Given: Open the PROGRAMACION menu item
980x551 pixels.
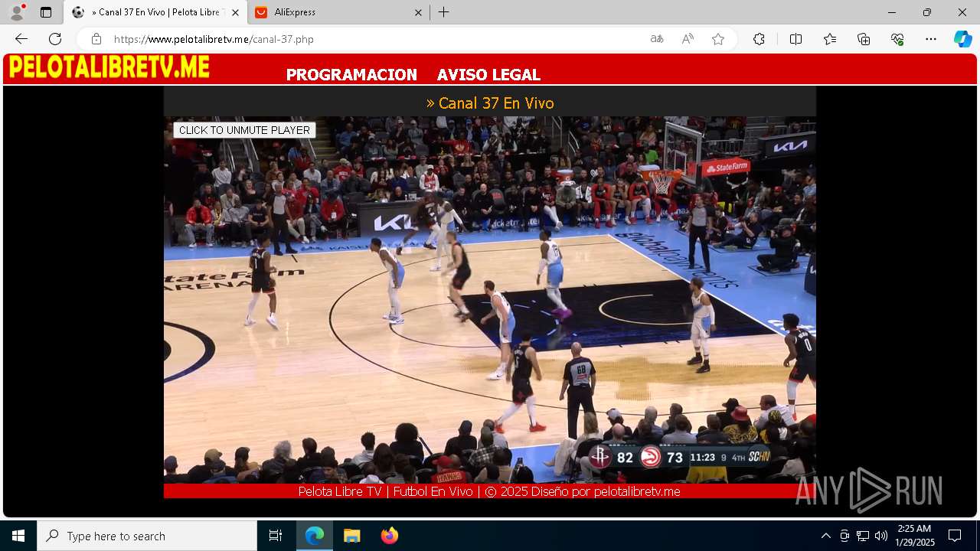Looking at the screenshot, I should pos(351,75).
